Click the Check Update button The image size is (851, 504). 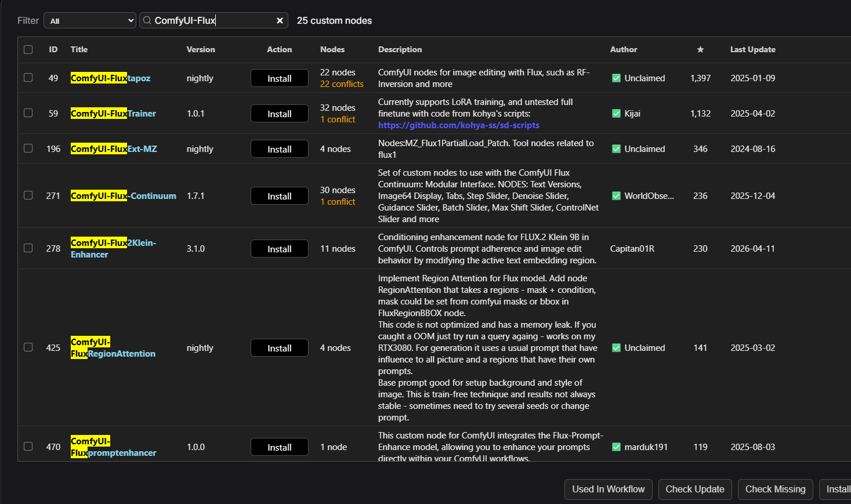(x=695, y=490)
